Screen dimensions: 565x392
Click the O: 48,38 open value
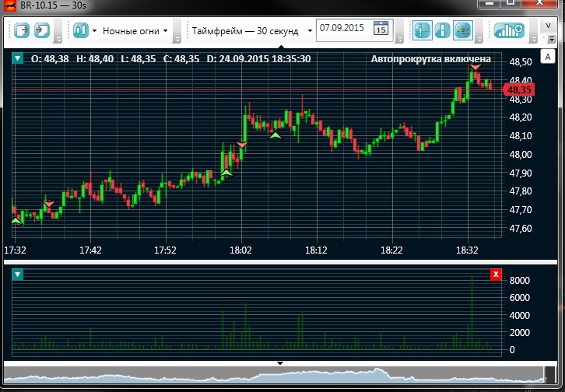coord(50,58)
